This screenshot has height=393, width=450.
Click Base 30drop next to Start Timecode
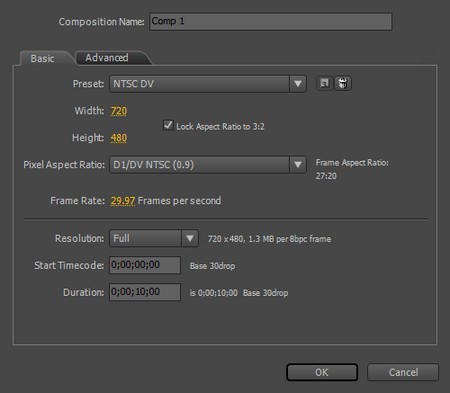tap(212, 266)
